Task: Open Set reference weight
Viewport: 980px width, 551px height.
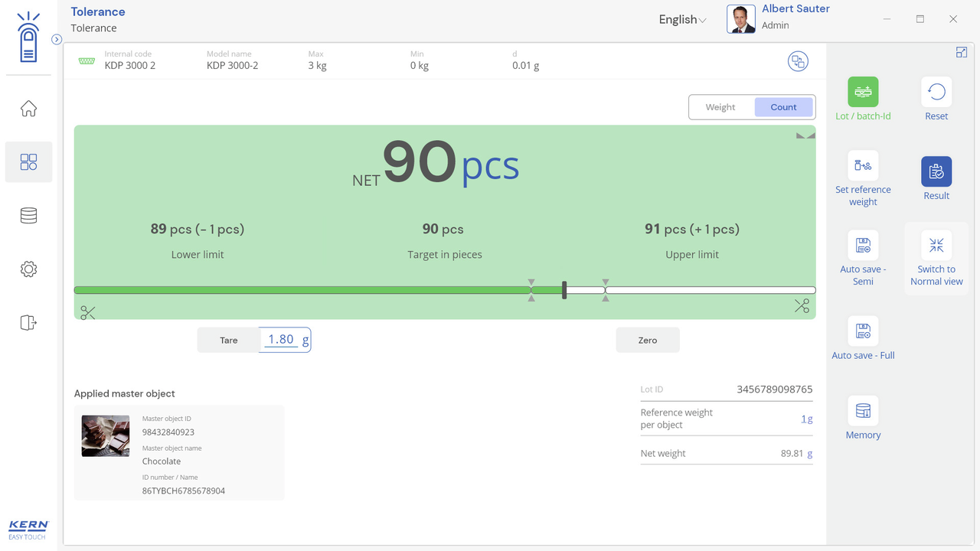Action: pos(863,166)
